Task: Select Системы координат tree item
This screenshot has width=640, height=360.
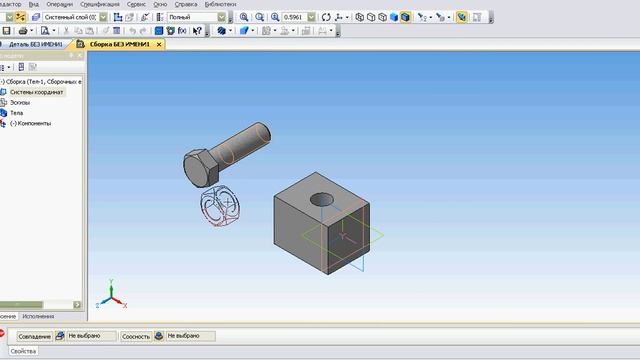Action: point(36,92)
